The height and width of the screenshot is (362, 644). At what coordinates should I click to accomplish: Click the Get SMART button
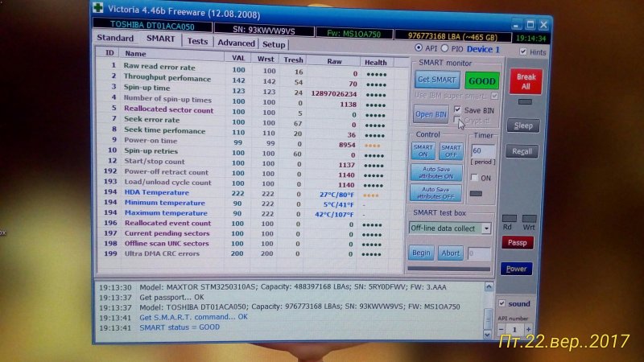(x=437, y=80)
